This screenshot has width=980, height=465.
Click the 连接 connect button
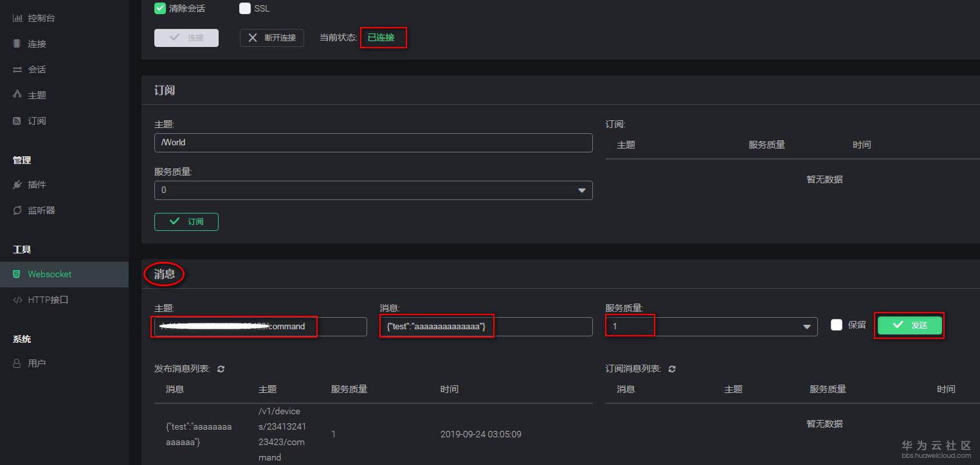pyautogui.click(x=186, y=38)
